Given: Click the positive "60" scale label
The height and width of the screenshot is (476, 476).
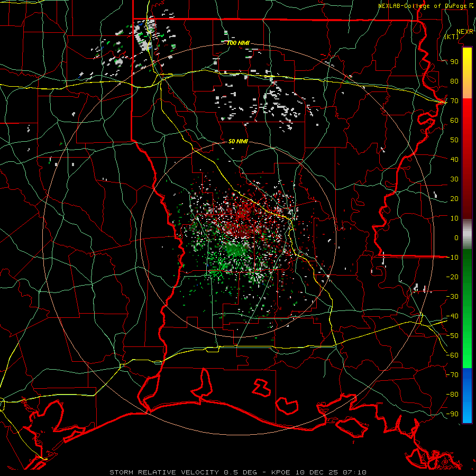Looking at the screenshot, I should [x=454, y=121].
